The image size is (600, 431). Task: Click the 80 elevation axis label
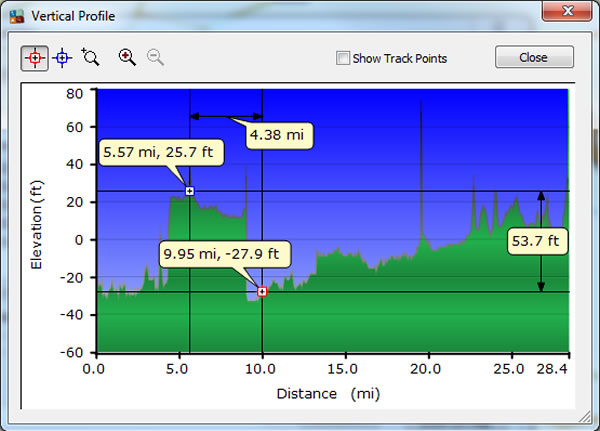[x=74, y=94]
